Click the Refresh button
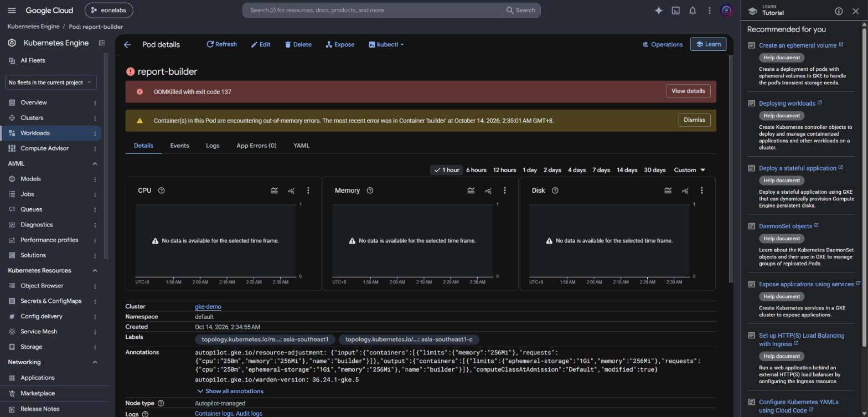The width and height of the screenshot is (868, 417). (221, 44)
